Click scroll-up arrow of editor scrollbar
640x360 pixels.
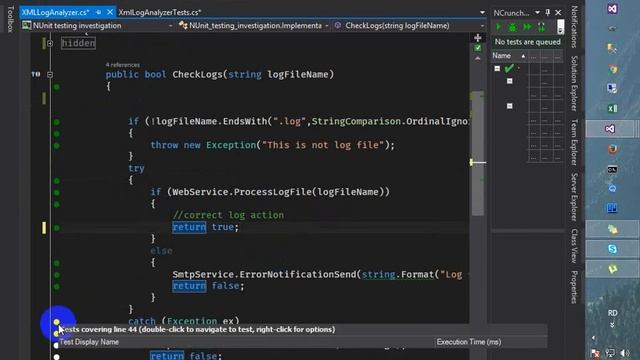point(478,58)
